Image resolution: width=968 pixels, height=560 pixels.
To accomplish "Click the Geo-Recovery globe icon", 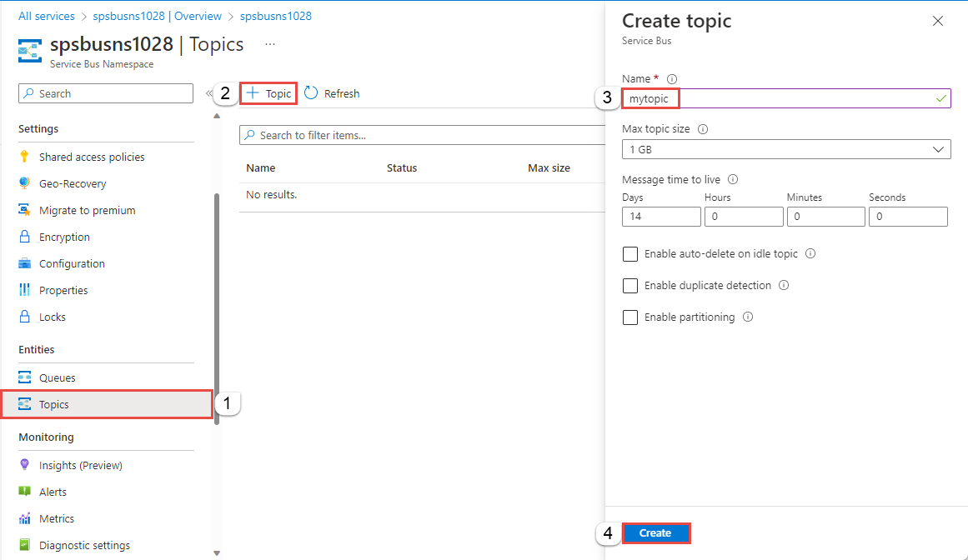I will [x=24, y=184].
